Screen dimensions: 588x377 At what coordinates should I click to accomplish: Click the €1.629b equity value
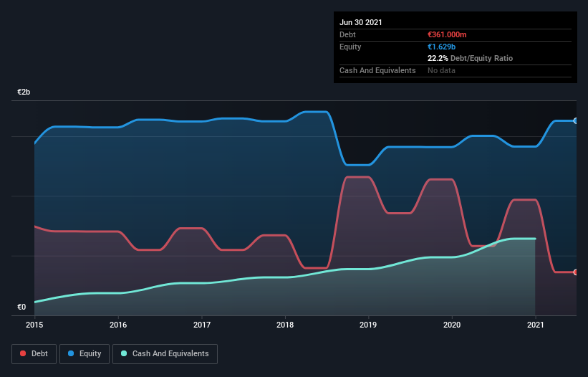coord(441,47)
